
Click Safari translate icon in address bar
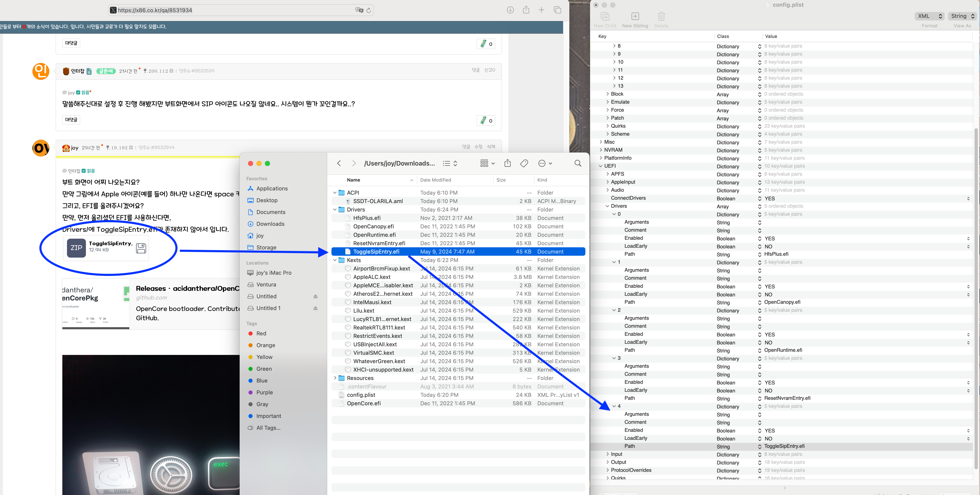pos(359,10)
